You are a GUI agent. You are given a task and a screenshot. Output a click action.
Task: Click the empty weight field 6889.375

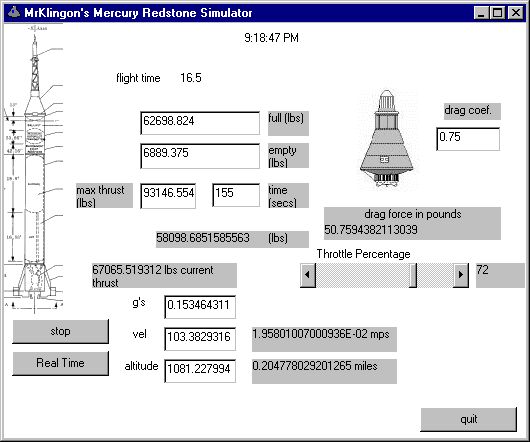click(200, 156)
